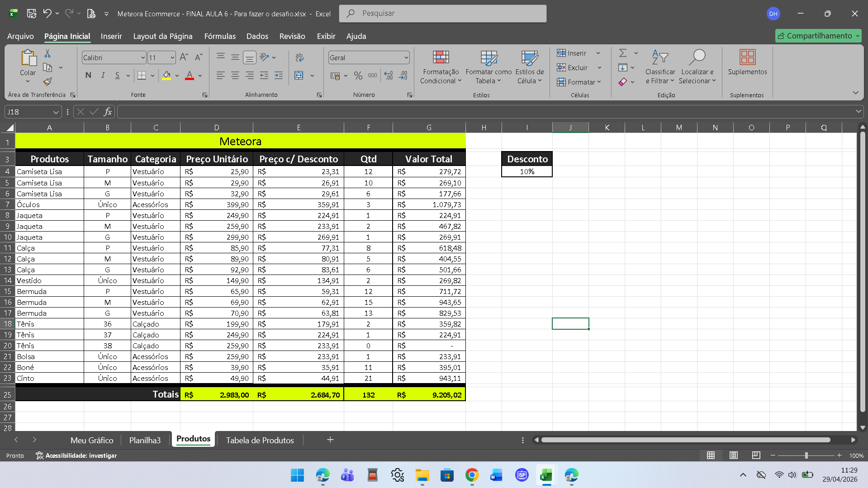Open the Name Box dropdown arrow

coord(56,112)
